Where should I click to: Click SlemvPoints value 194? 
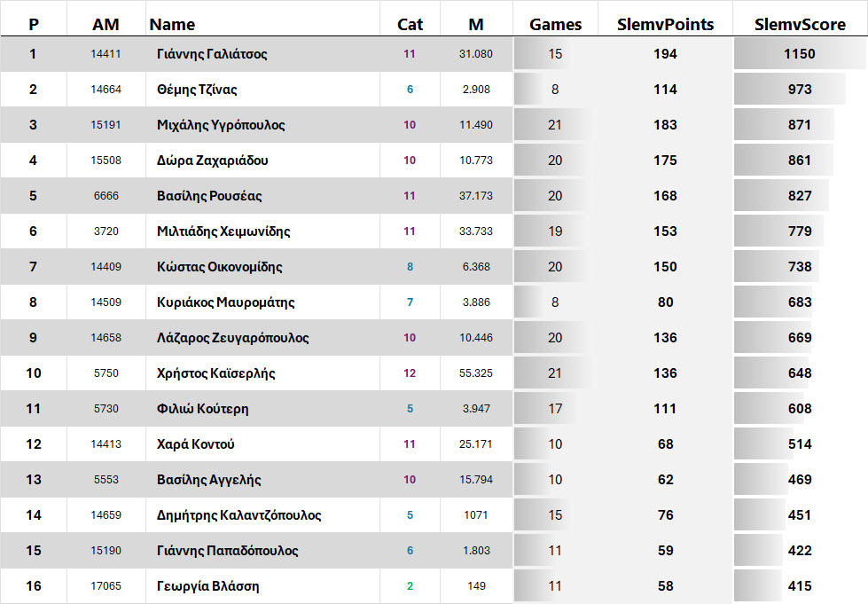665,54
